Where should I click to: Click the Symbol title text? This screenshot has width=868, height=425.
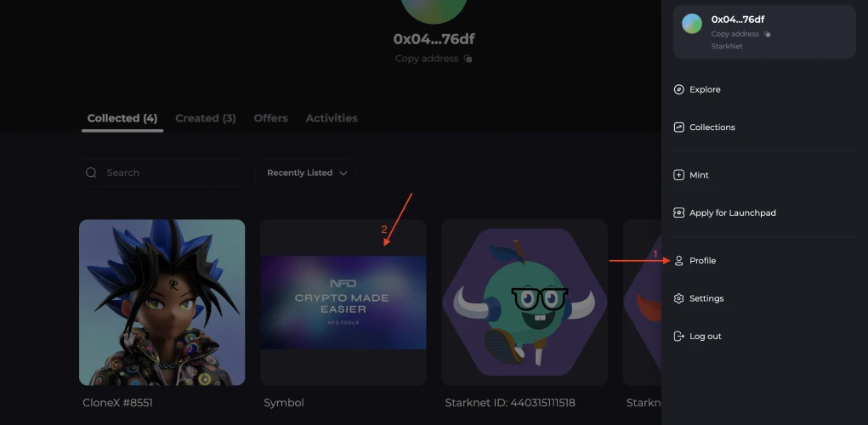click(284, 403)
